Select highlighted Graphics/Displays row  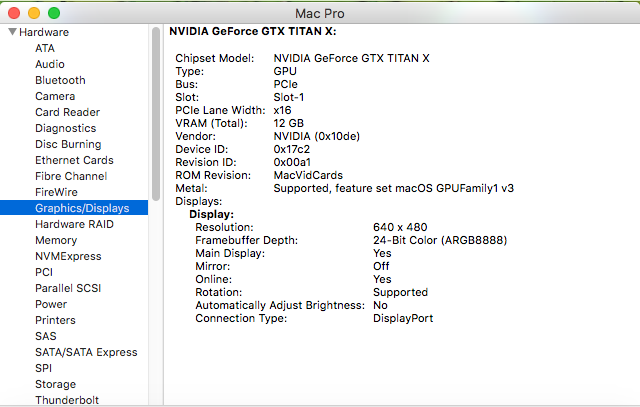74,208
